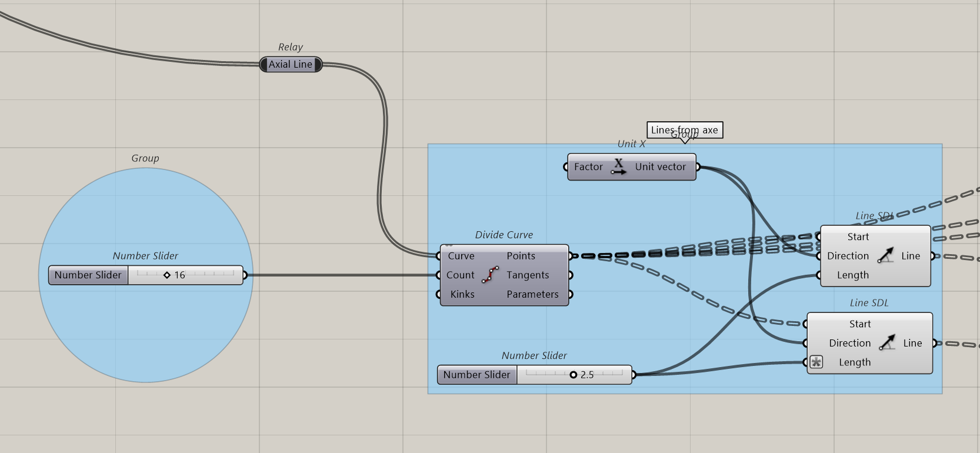Click the Count input of Divide Curve
The image size is (980, 453).
[x=460, y=275]
